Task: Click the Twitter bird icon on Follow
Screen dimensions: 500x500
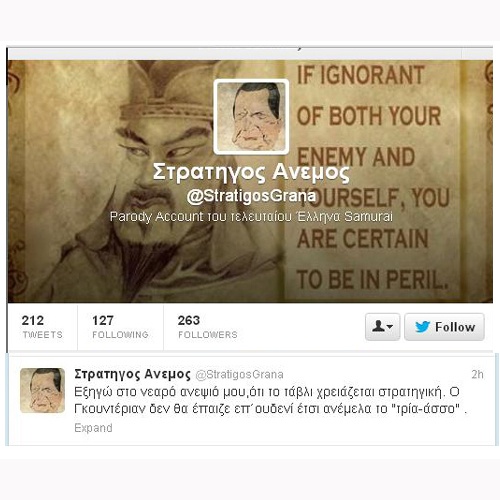Action: [422, 327]
